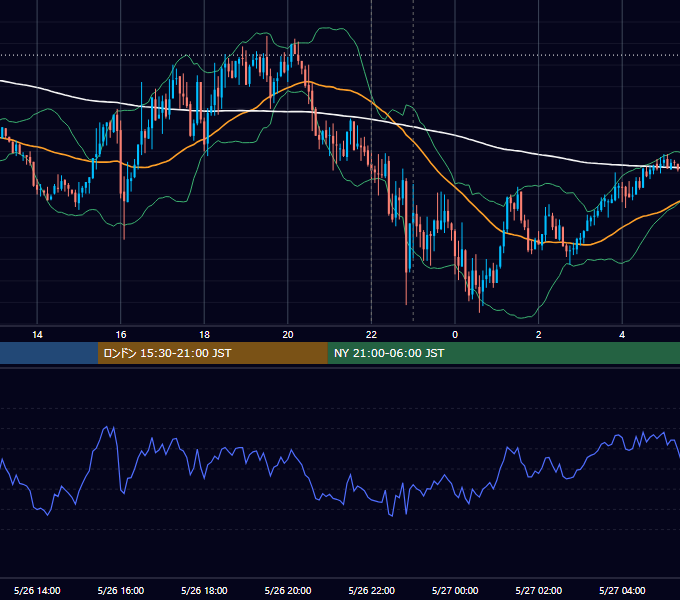Click the NY 21:00-06:00 JST session bar
The height and width of the screenshot is (600, 680).
(503, 353)
